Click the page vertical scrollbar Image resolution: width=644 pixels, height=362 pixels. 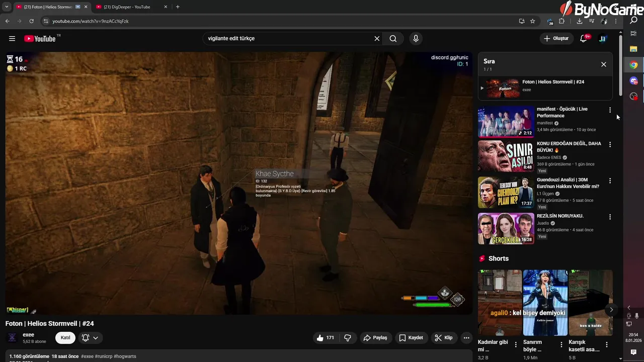tap(621, 65)
